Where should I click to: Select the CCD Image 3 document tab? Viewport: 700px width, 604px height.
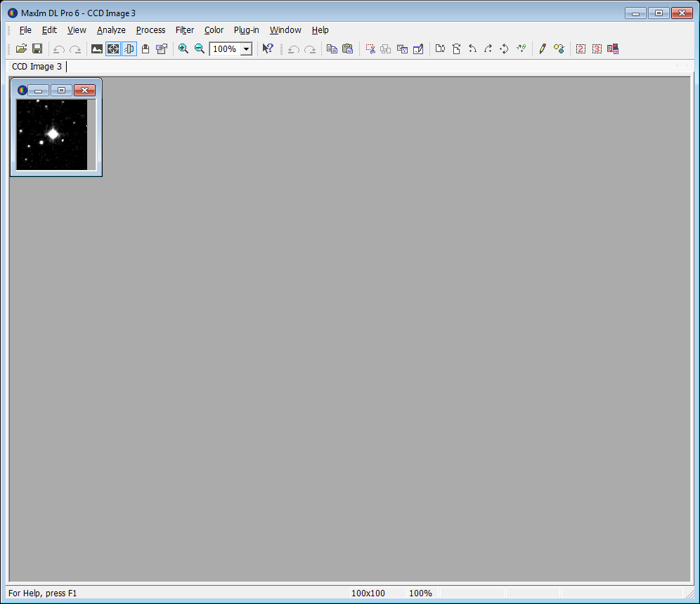pos(37,67)
